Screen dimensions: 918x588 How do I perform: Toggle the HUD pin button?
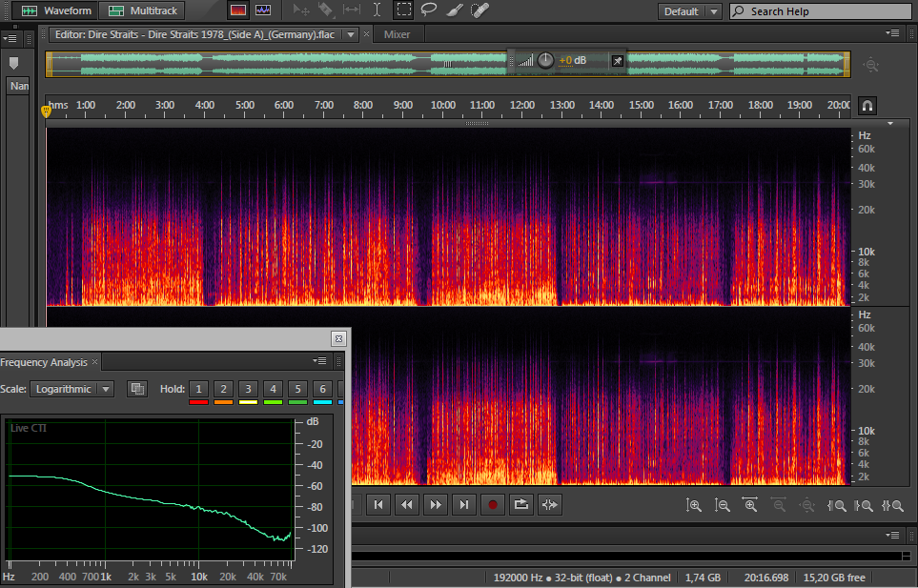point(617,61)
